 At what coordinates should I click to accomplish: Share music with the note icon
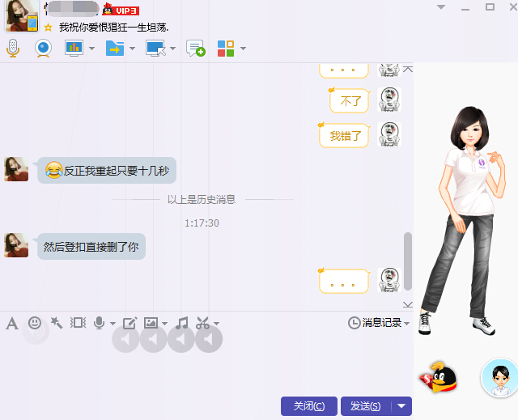pyautogui.click(x=181, y=323)
